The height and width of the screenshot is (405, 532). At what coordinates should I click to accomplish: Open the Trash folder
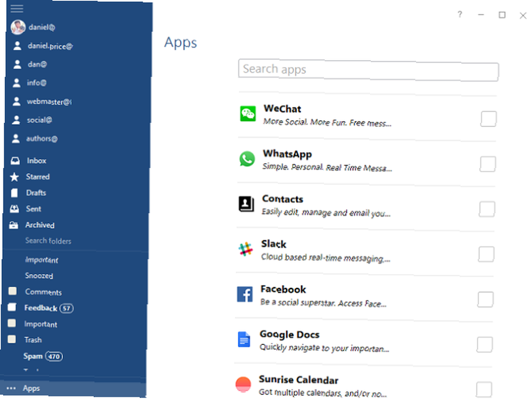33,340
